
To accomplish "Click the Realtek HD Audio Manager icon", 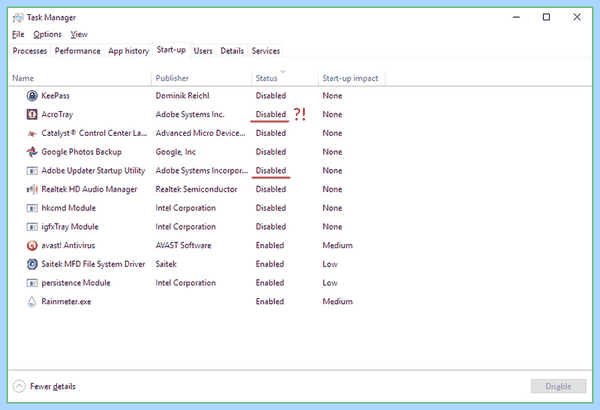I will click(x=32, y=189).
